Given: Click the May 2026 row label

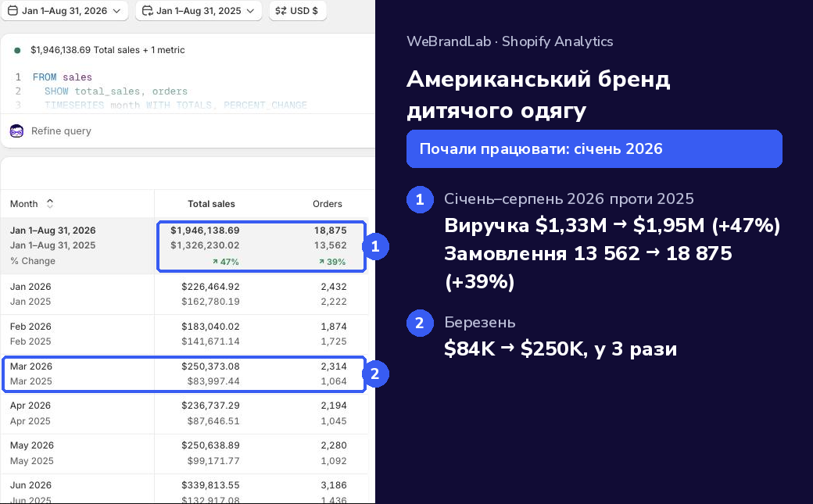Looking at the screenshot, I should point(31,445).
